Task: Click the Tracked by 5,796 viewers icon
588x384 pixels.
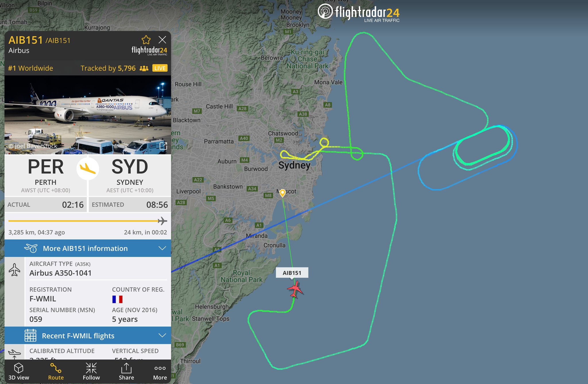Action: [144, 68]
